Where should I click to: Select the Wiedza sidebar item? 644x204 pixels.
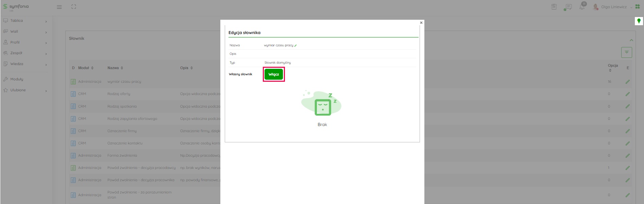[x=17, y=64]
